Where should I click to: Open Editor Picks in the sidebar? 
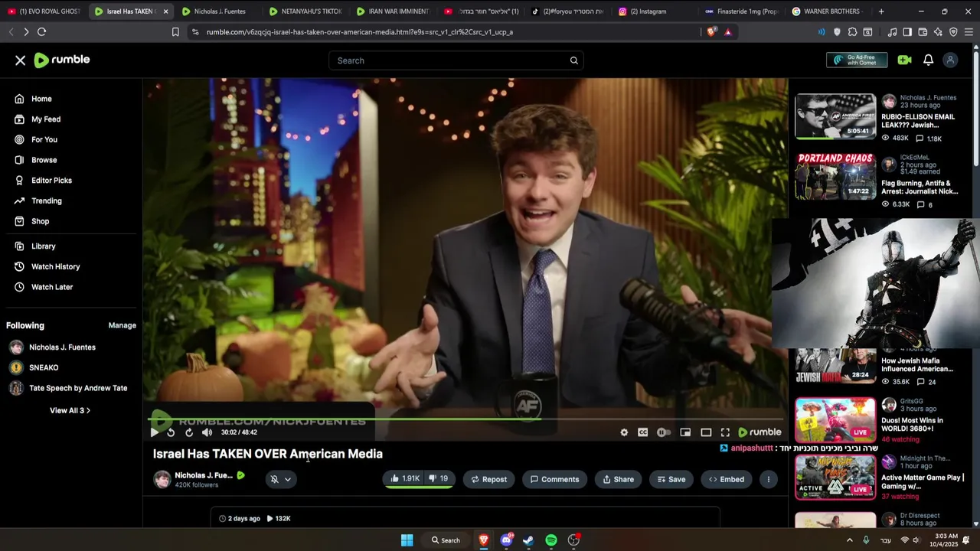click(x=51, y=181)
